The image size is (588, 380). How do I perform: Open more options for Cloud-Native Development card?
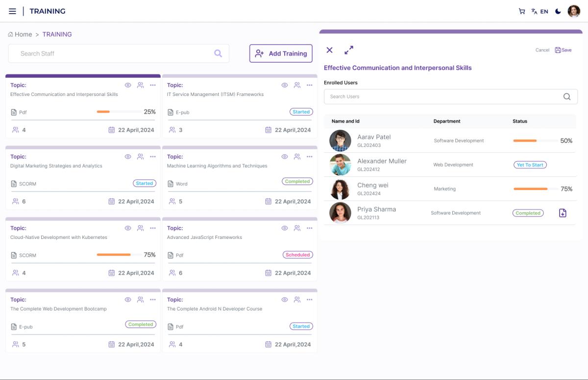coord(153,228)
